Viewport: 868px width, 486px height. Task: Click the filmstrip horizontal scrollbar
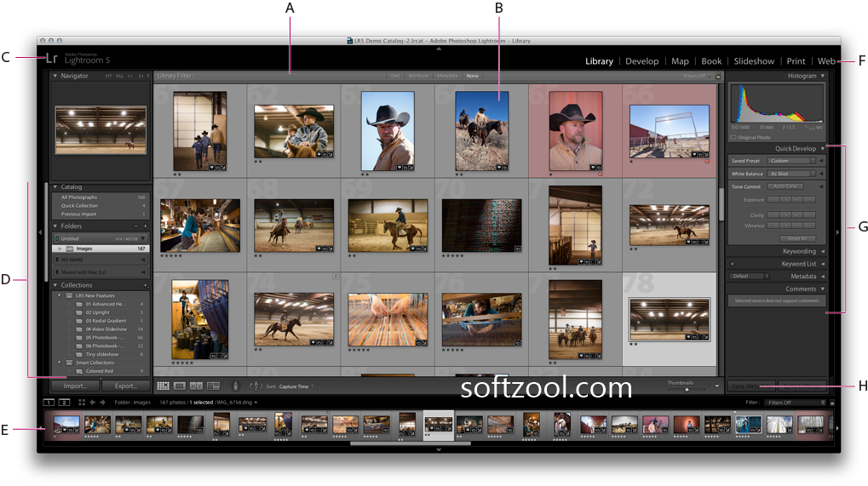[x=411, y=443]
